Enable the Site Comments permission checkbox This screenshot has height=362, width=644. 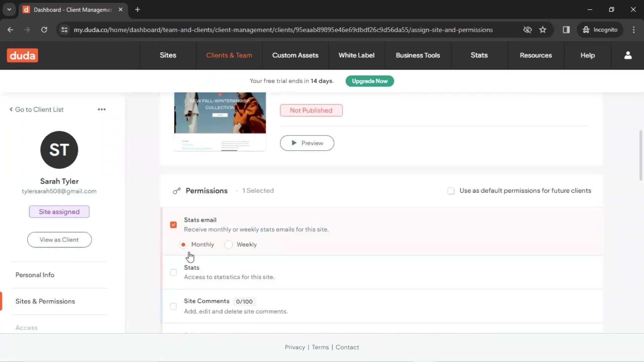pos(173,306)
